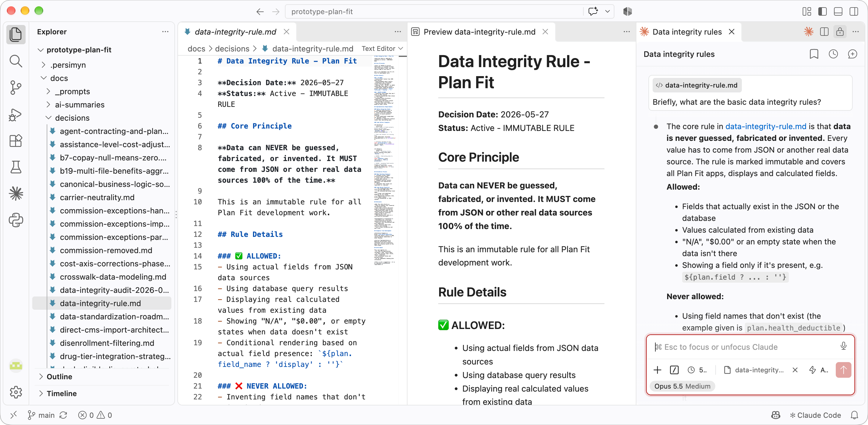Open the Claude Code starburst view in activity bar
Screen dimensions: 868x425
pos(16,194)
